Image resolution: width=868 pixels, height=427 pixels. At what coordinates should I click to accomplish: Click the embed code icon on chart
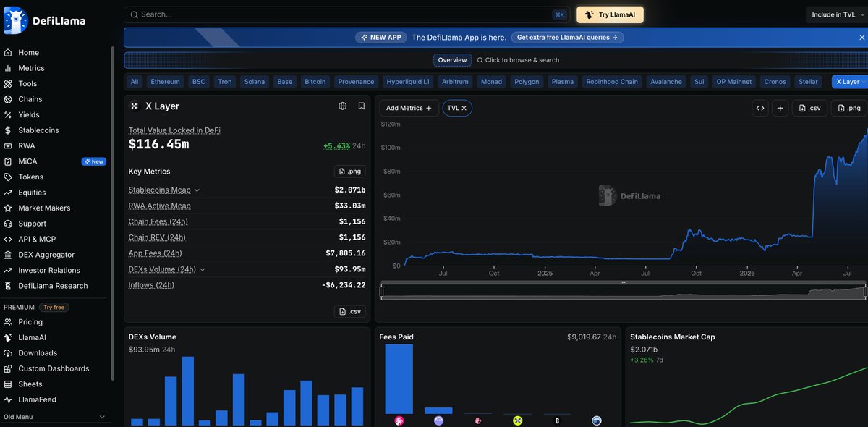pos(760,108)
